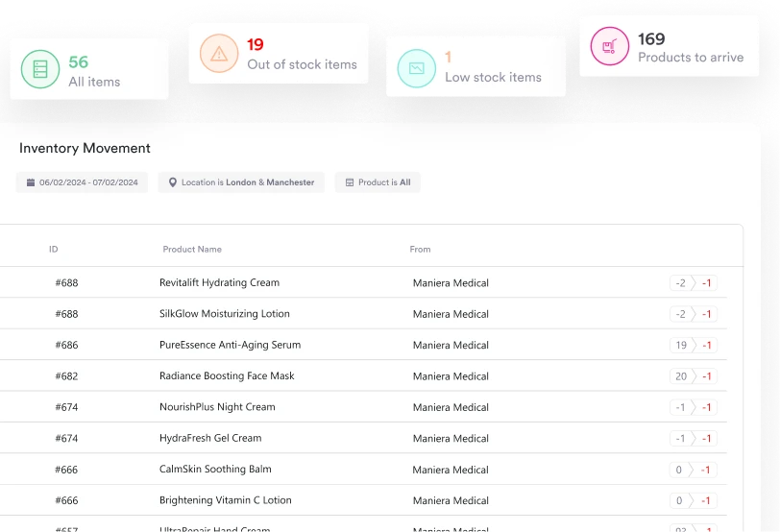The height and width of the screenshot is (532, 780).
Task: Select the row ID #682
Action: tap(66, 376)
